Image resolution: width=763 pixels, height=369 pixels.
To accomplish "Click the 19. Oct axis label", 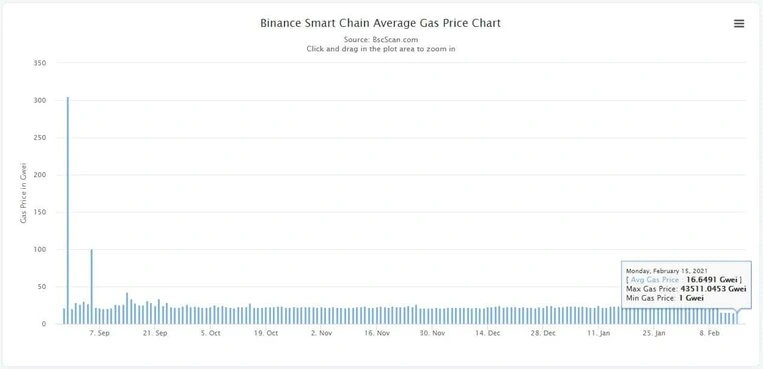I will pos(266,333).
